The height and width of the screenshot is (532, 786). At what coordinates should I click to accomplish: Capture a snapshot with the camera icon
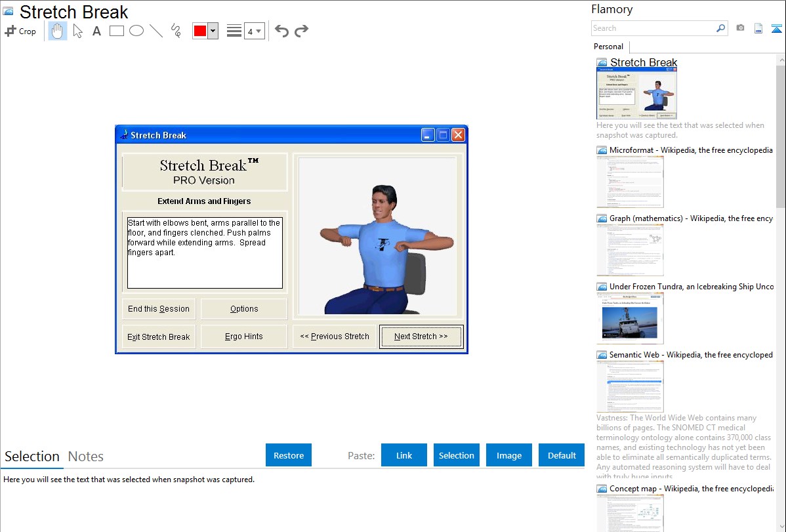[x=740, y=28]
